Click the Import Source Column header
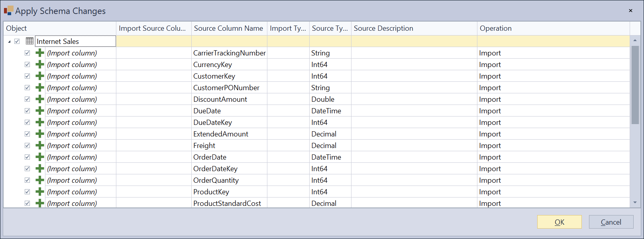Image resolution: width=644 pixels, height=239 pixels. (x=154, y=28)
